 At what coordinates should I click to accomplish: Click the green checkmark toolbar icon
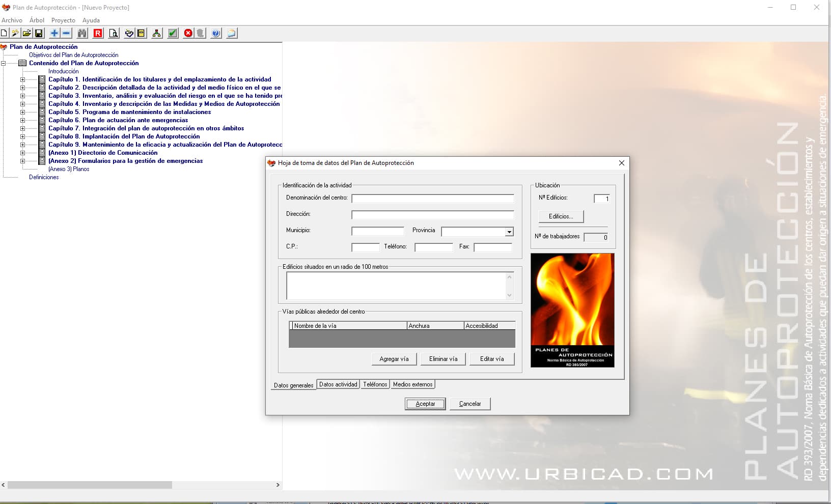tap(173, 33)
